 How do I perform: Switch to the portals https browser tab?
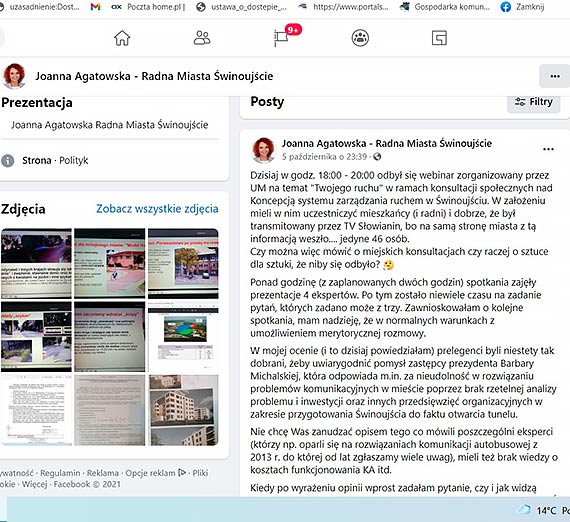click(343, 7)
